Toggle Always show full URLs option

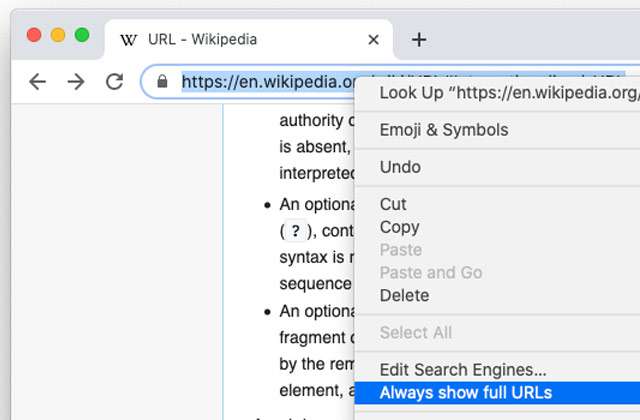466,392
